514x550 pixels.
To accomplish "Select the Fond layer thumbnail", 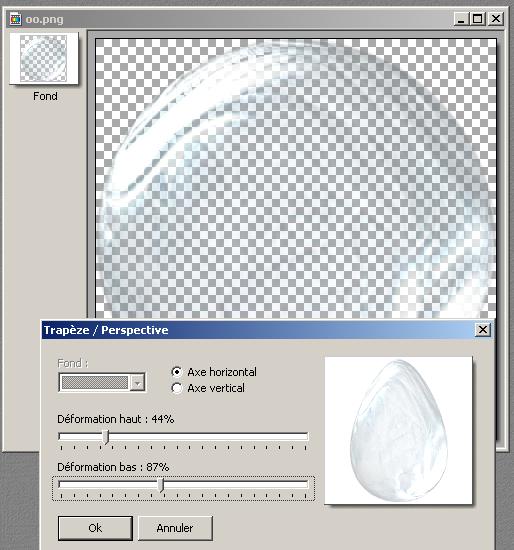I will (44, 58).
